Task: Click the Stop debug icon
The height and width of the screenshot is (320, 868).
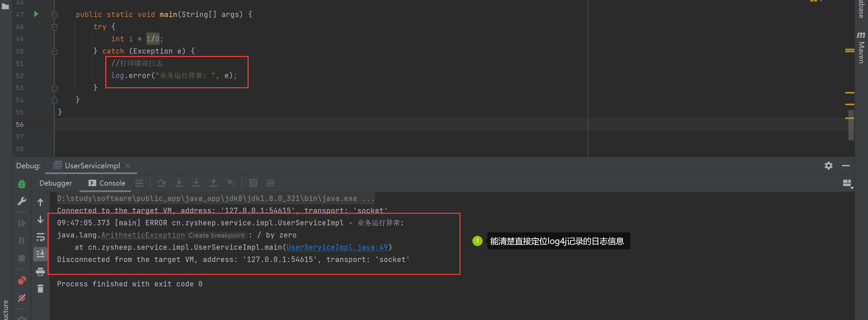Action: tap(22, 258)
